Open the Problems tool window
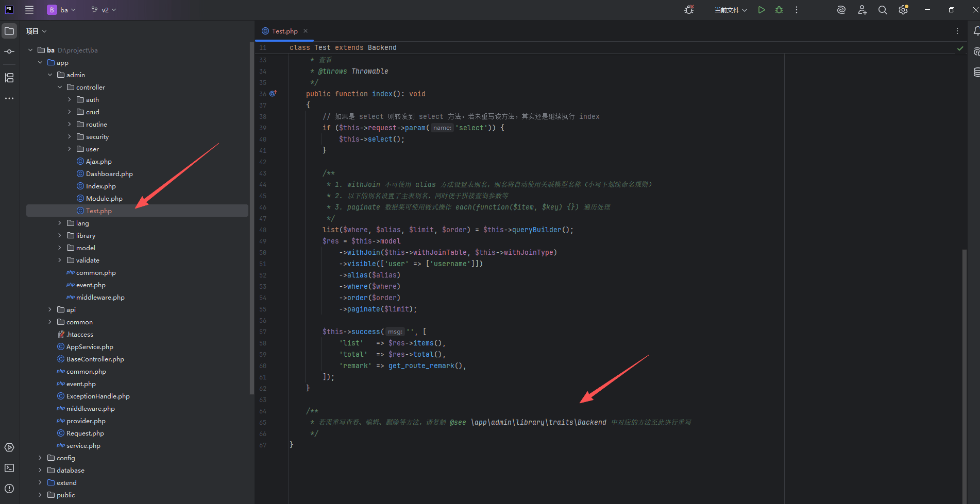This screenshot has height=504, width=980. click(9, 489)
